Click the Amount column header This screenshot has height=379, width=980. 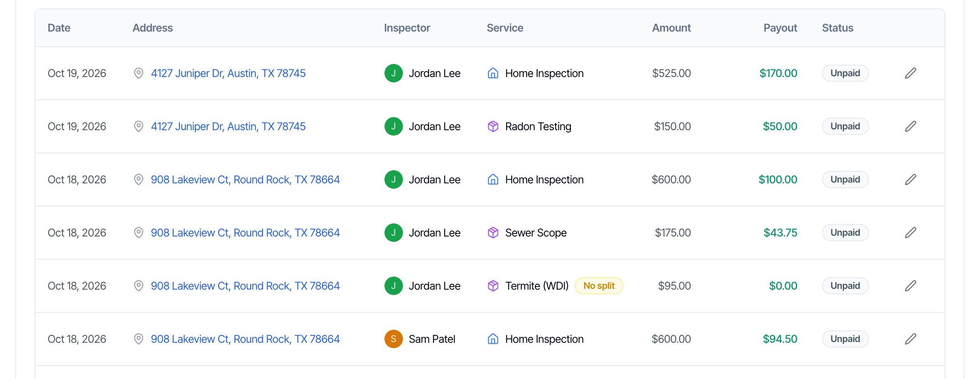click(671, 28)
